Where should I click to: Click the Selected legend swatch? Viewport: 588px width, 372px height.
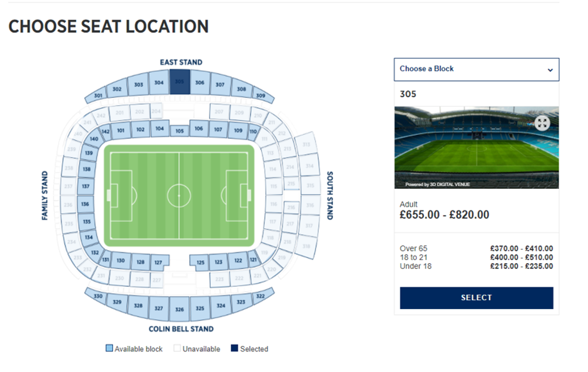tap(235, 348)
